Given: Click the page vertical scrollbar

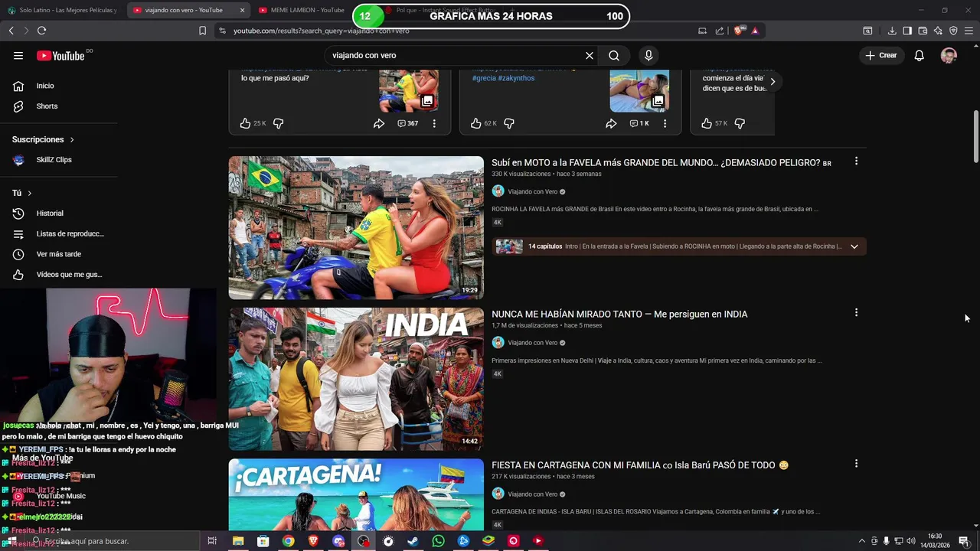Looking at the screenshot, I should [975, 137].
